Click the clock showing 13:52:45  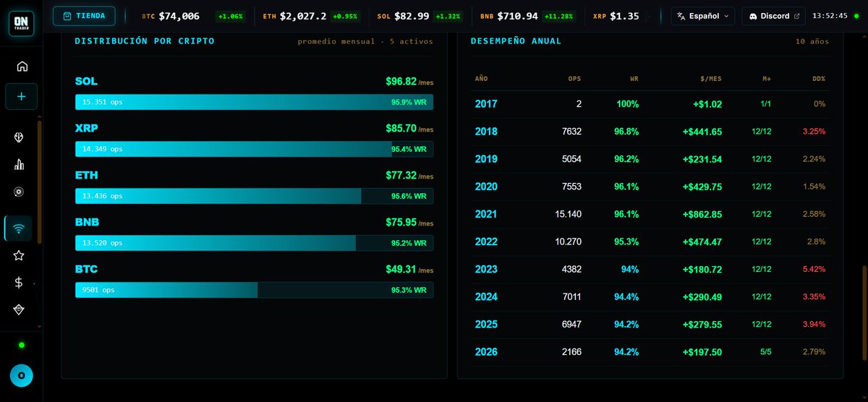coord(830,16)
